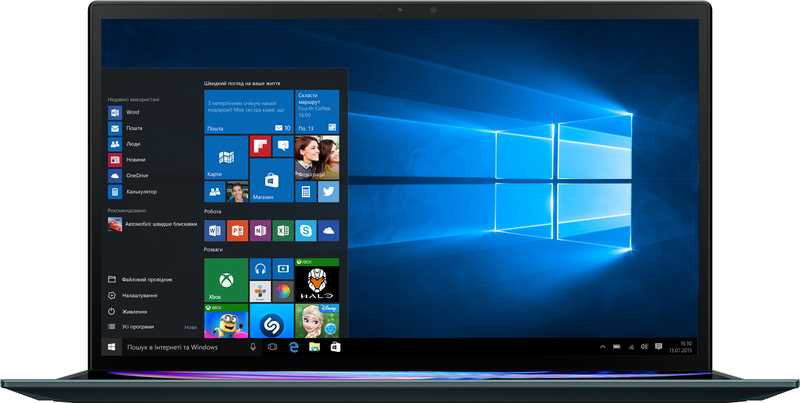Click the volume speaker icon in the tray
The image size is (800, 403).
[644, 347]
